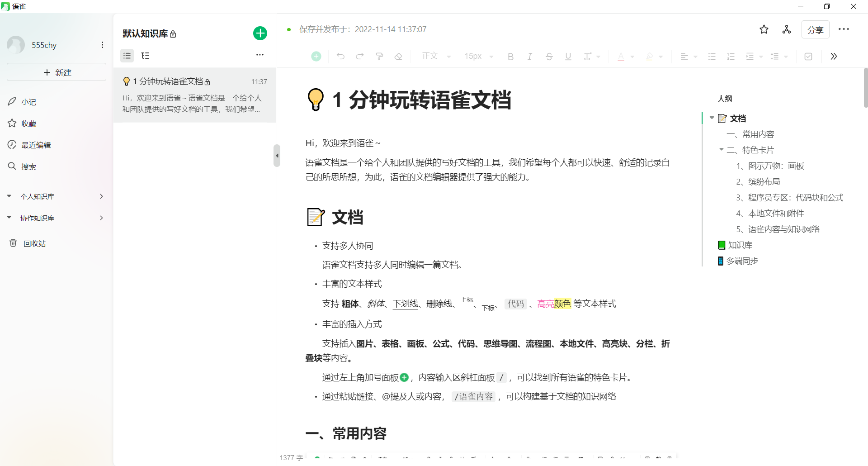Open line spacing dropdown

point(779,57)
